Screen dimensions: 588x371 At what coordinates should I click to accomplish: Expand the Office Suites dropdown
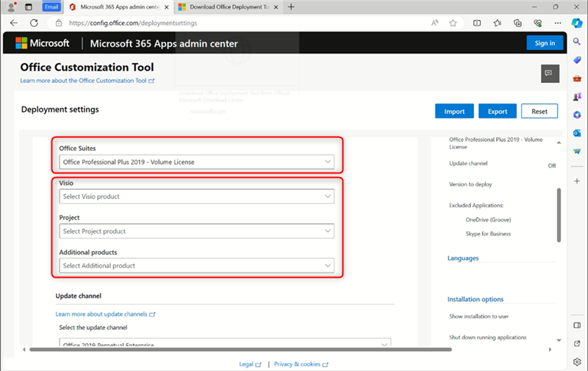[196, 162]
